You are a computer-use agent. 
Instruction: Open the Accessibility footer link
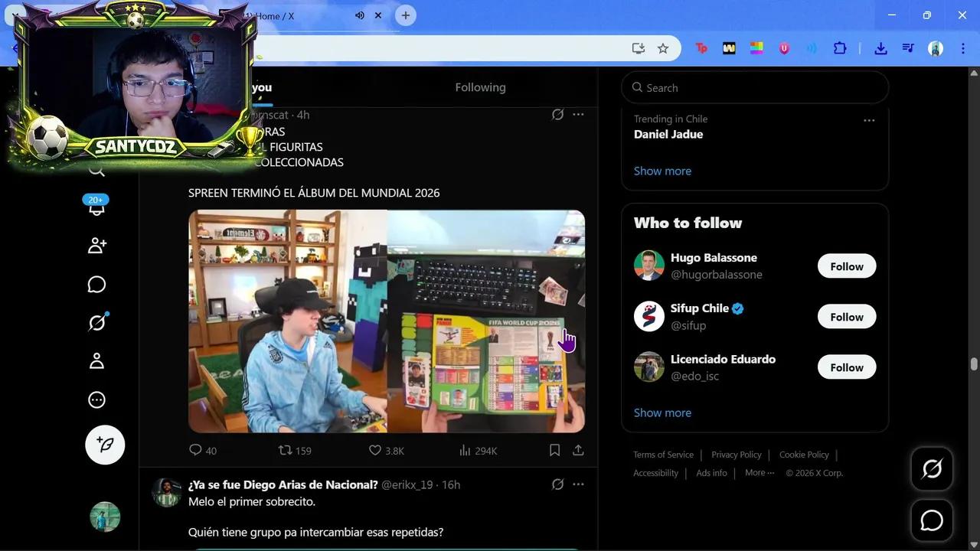pos(655,473)
